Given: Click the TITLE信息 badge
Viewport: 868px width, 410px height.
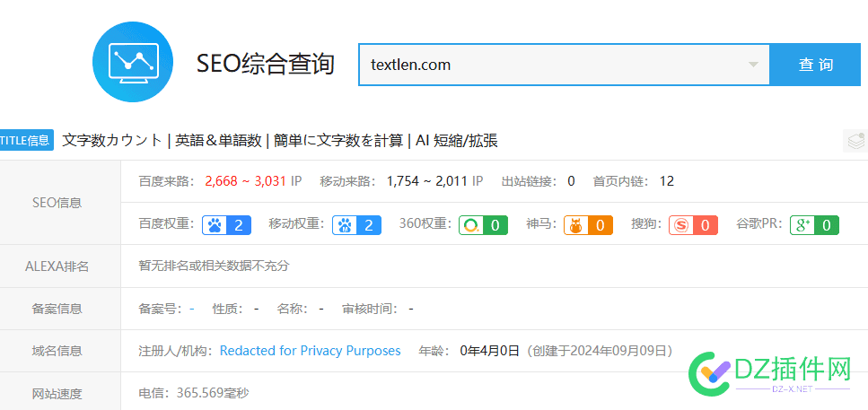Looking at the screenshot, I should 25,141.
